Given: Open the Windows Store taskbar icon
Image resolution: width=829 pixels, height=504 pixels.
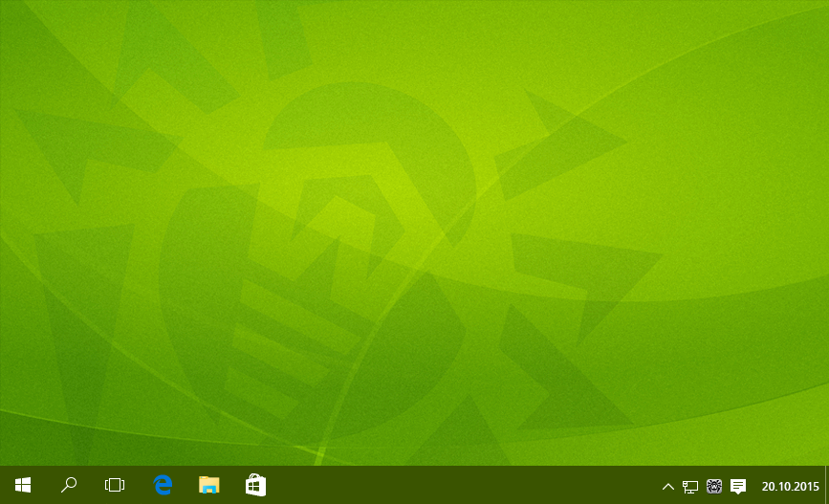Looking at the screenshot, I should (x=255, y=485).
